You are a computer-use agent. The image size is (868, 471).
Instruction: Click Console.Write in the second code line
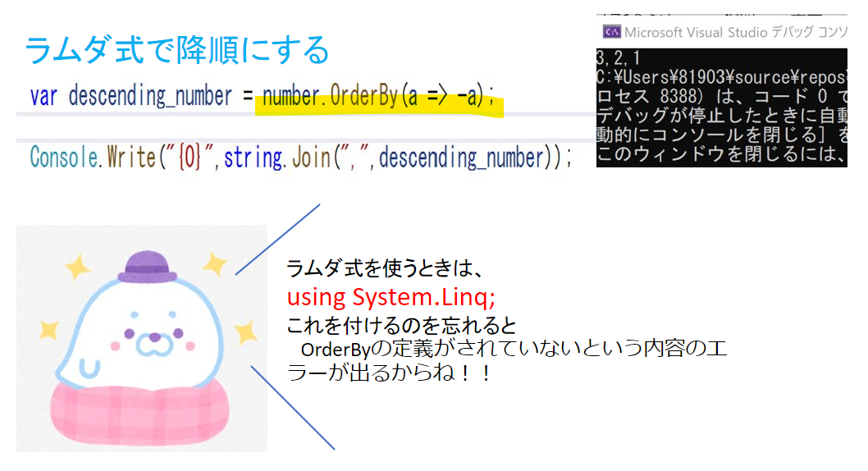pos(94,158)
